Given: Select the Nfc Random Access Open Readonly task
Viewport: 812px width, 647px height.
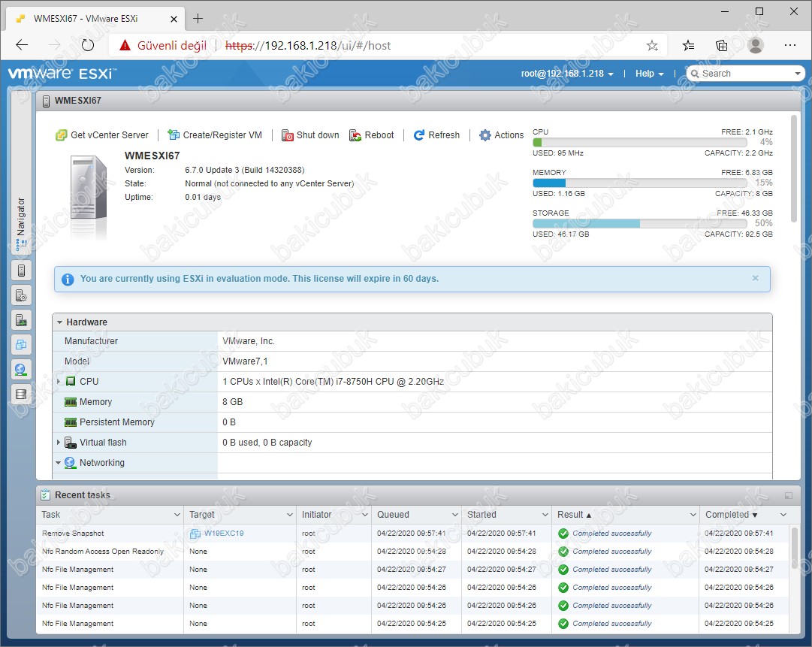Looking at the screenshot, I should tap(103, 552).
